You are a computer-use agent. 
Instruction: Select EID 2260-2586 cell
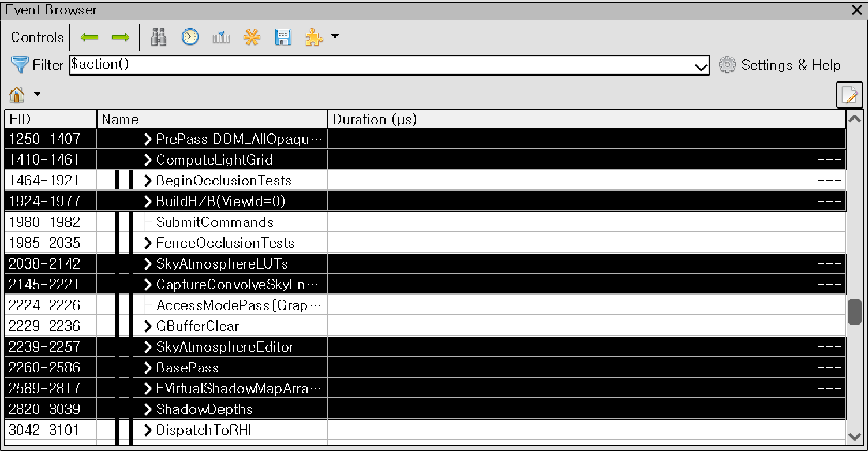pyautogui.click(x=51, y=368)
